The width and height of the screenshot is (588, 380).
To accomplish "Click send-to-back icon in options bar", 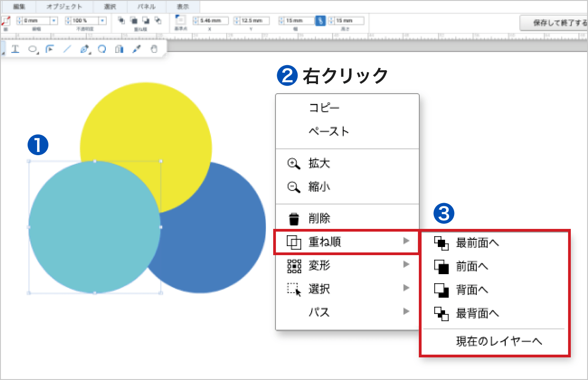I will pos(158,20).
